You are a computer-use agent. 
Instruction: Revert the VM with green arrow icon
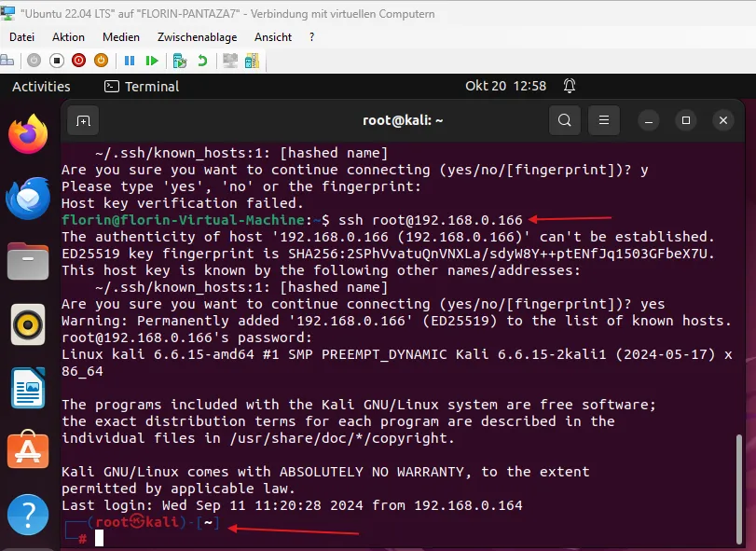pos(202,61)
